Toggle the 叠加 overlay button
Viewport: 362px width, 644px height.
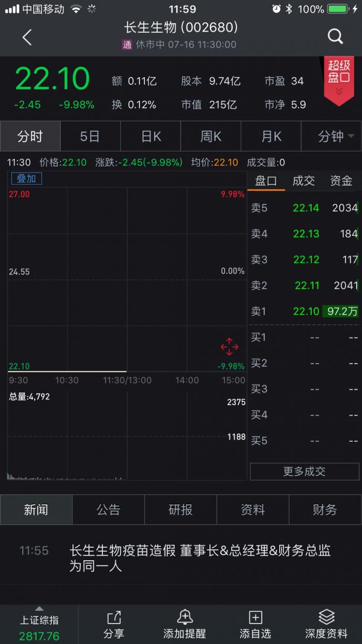(x=26, y=179)
